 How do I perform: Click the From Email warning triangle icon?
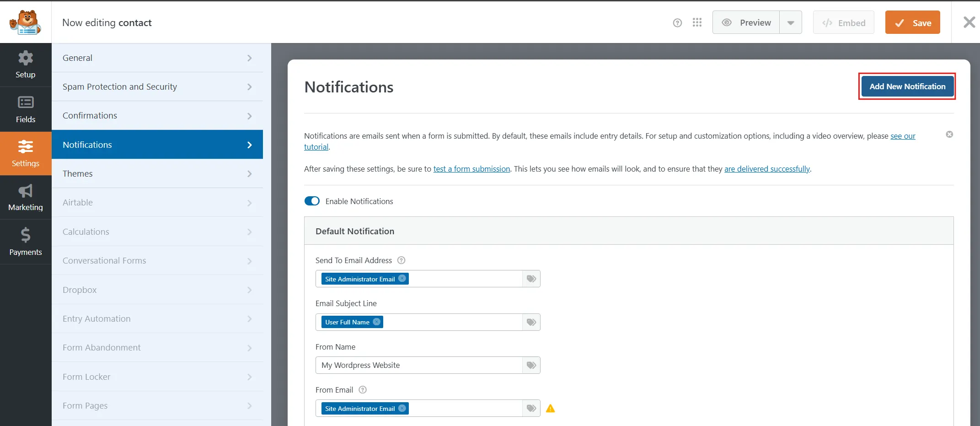(551, 409)
